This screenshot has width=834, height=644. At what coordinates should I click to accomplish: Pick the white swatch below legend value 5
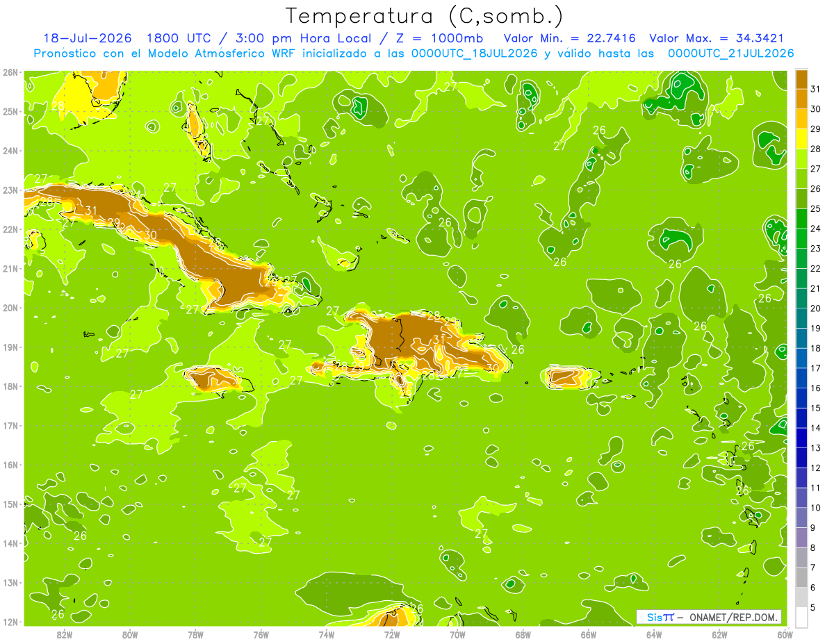coord(801,617)
